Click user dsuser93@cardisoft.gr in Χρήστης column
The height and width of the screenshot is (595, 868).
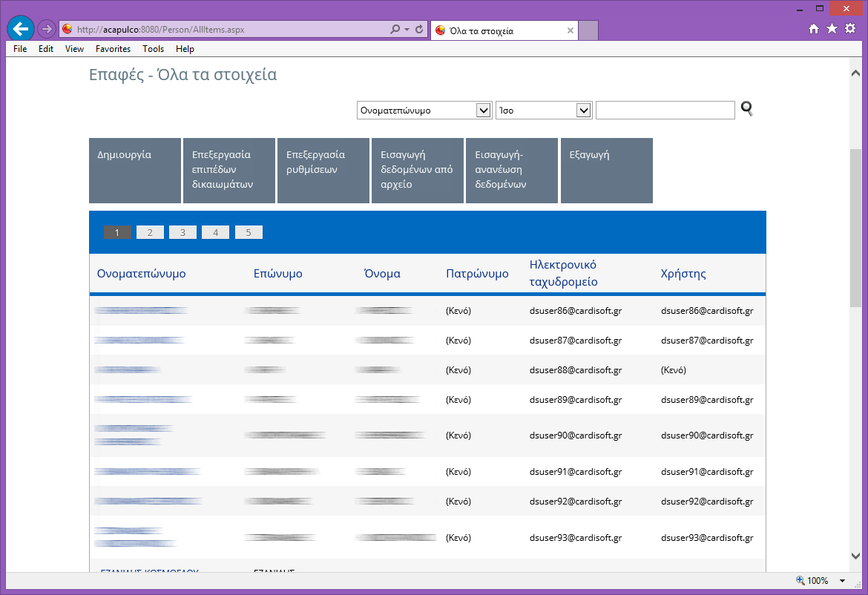707,537
